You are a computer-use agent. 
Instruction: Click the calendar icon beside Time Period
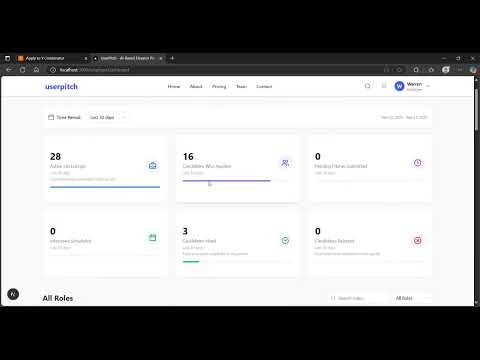51,117
